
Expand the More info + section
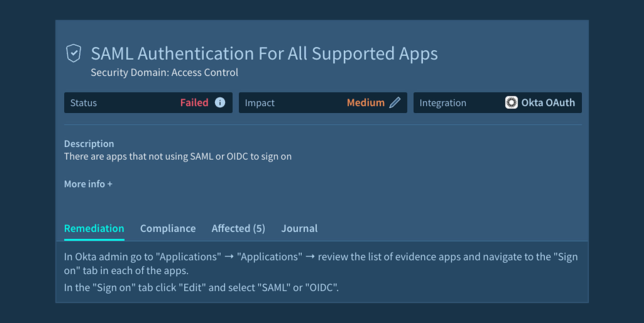88,184
